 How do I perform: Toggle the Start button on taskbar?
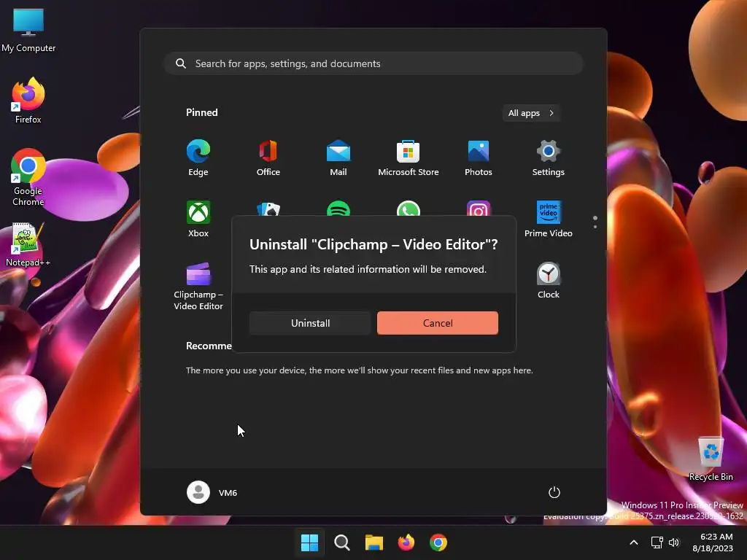(x=309, y=542)
